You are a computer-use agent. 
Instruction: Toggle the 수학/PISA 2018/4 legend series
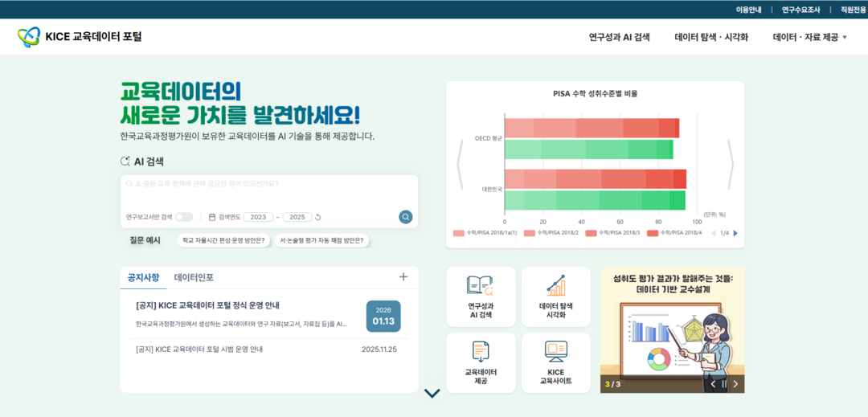click(x=675, y=233)
